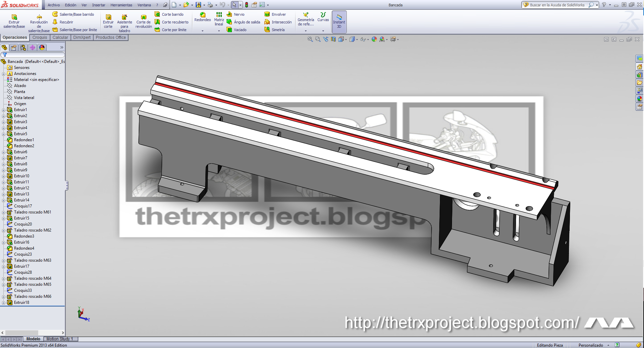Click the Print icon
Viewport: 644px width, 348px height.
(210, 5)
